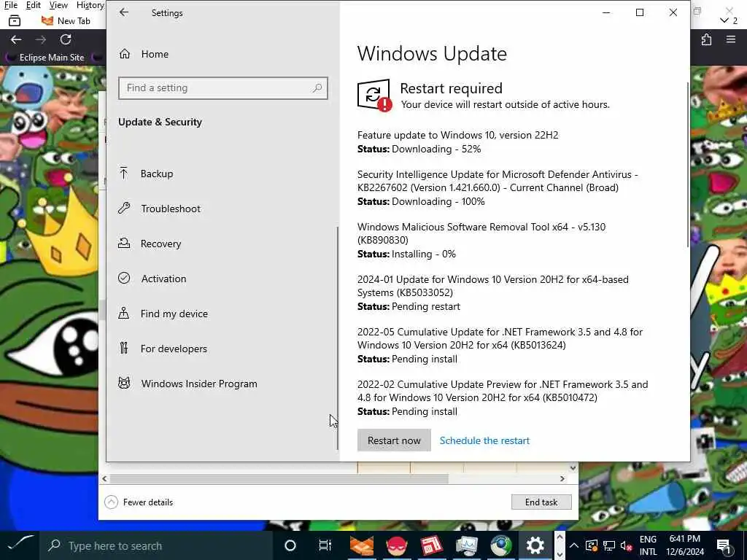Open the ENG INTL language switcher
747x560 pixels.
[x=648, y=545]
